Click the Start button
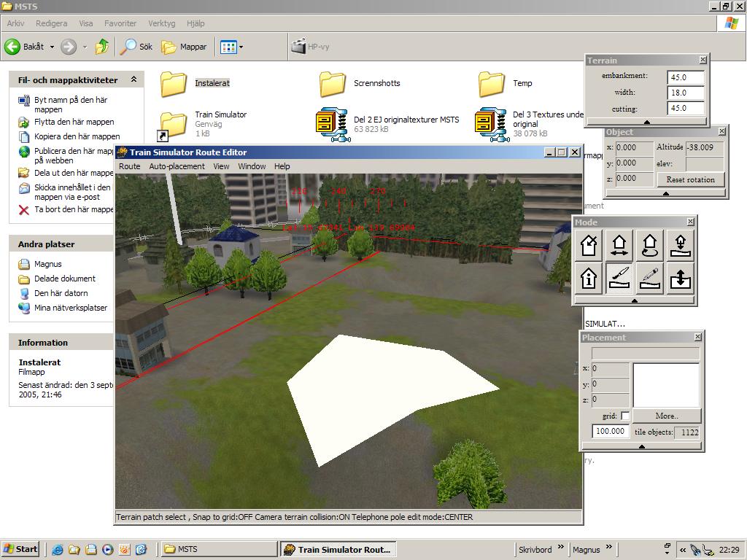Viewport: 747px width, 560px height. [x=20, y=549]
